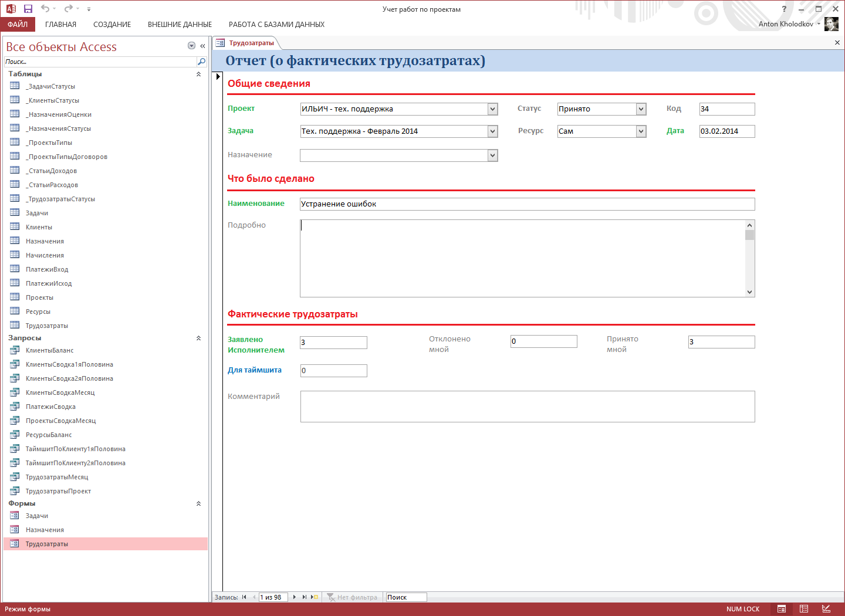Select the highlighted Трудозатраты form item
Viewport: 845px width, 616px height.
tap(106, 544)
